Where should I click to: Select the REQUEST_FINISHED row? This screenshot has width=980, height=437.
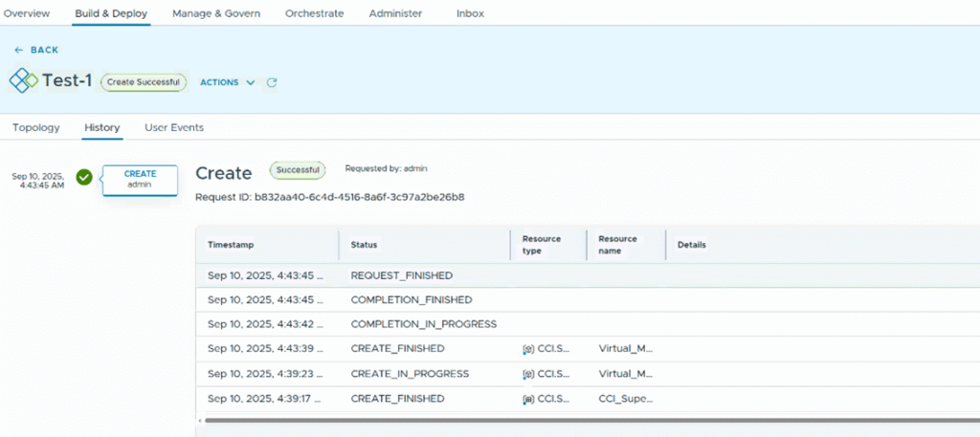402,275
